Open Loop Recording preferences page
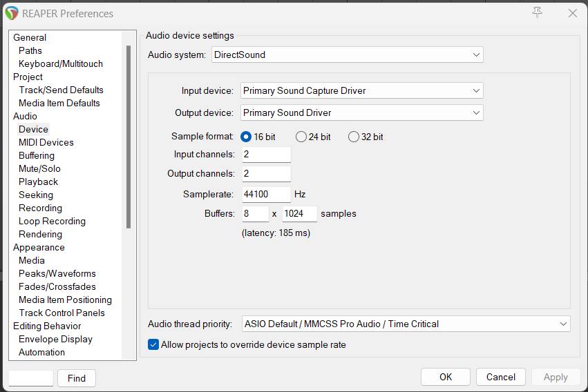Screen dimensions: 588x392 coord(52,221)
